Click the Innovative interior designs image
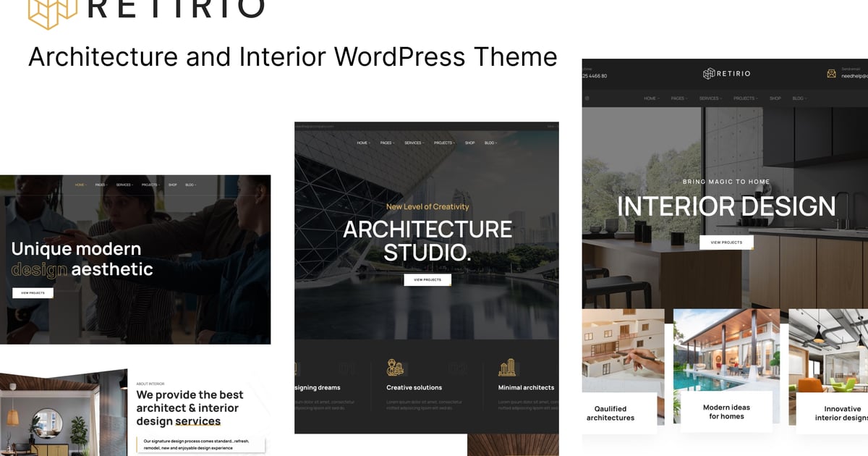Screen dimensions: 868x456 point(828,351)
